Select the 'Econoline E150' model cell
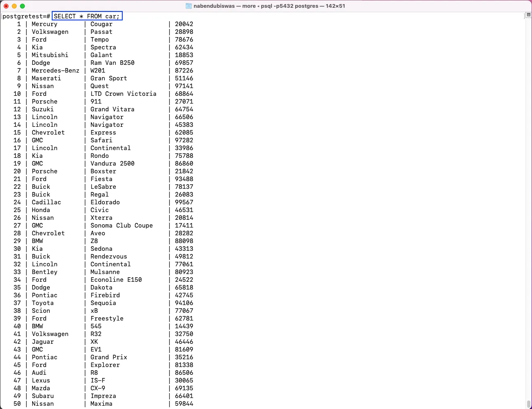Screen dimensions: 532x409 [116, 280]
